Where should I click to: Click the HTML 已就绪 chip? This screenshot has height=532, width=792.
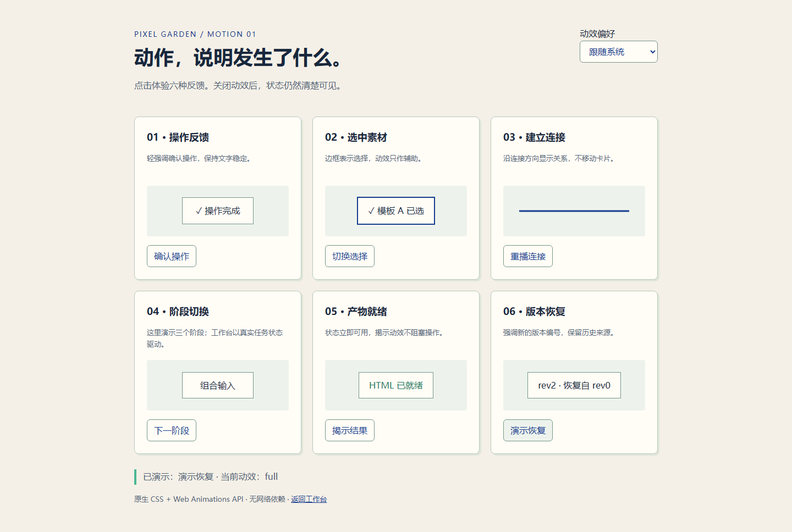click(x=396, y=385)
